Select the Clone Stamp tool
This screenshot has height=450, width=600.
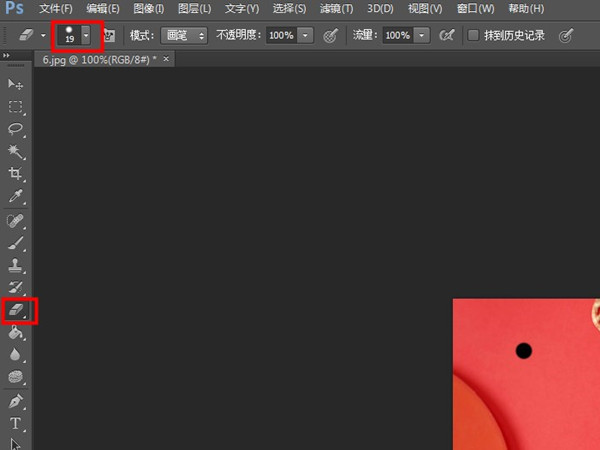click(15, 265)
